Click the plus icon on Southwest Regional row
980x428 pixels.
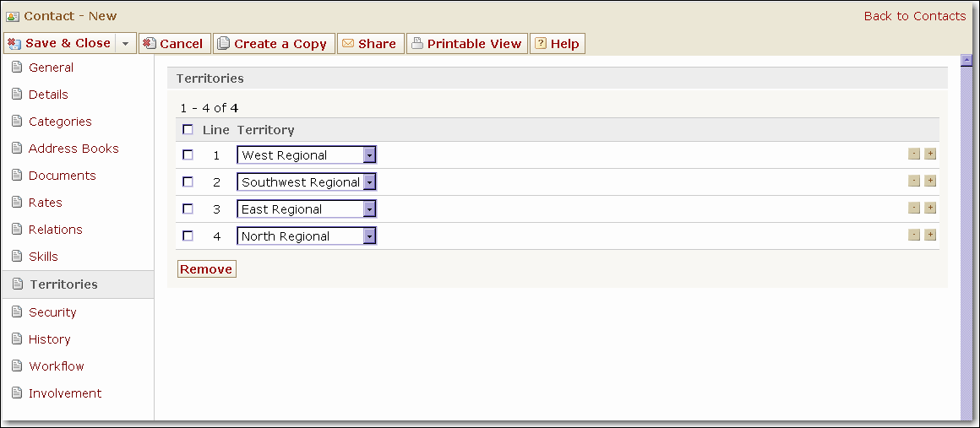930,181
